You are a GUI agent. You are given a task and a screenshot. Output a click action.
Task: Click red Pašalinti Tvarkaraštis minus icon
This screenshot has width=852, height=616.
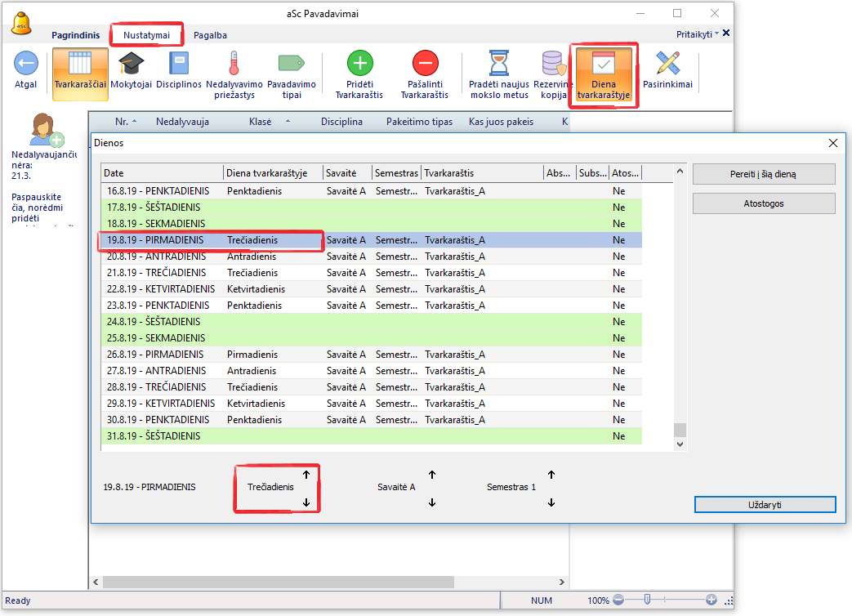(x=425, y=64)
